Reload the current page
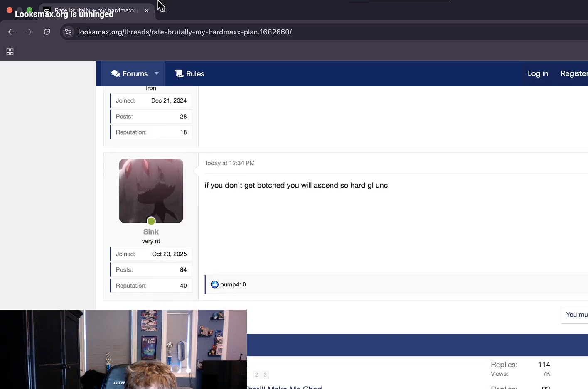 [x=47, y=32]
